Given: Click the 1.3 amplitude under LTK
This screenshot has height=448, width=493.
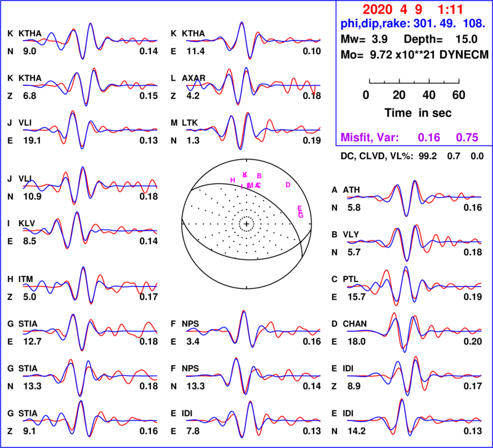Looking at the screenshot, I should 193,141.
